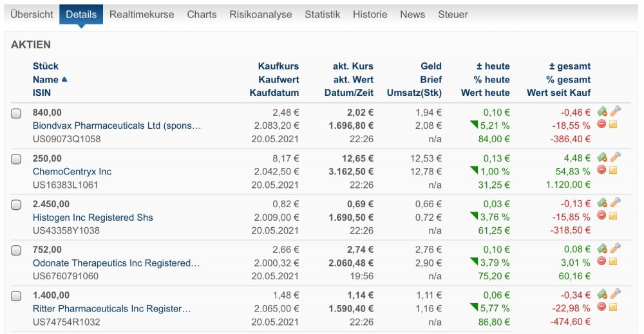The width and height of the screenshot is (644, 334).
Task: Open the Histogen Inc Registered Shs link
Action: click(93, 218)
